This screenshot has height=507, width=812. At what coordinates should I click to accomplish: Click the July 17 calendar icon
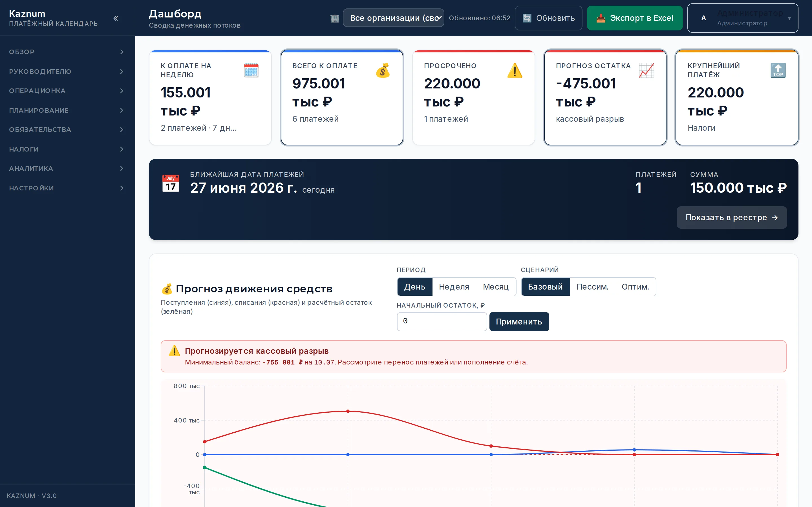(171, 183)
